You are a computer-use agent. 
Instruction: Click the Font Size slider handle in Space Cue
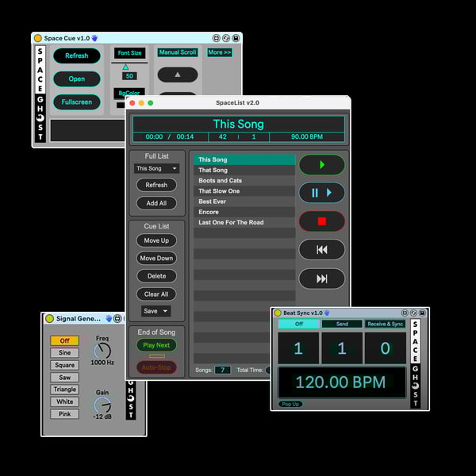[125, 67]
